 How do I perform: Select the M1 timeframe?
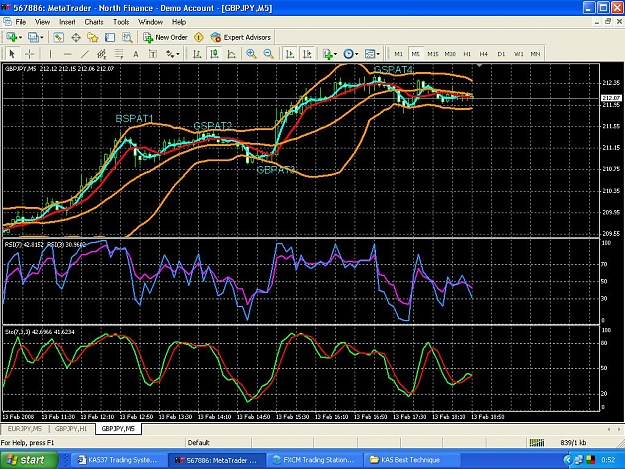[x=398, y=54]
